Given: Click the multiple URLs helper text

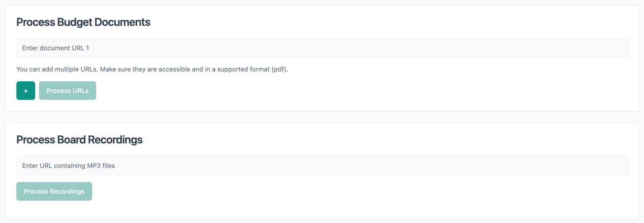Looking at the screenshot, I should click(152, 69).
